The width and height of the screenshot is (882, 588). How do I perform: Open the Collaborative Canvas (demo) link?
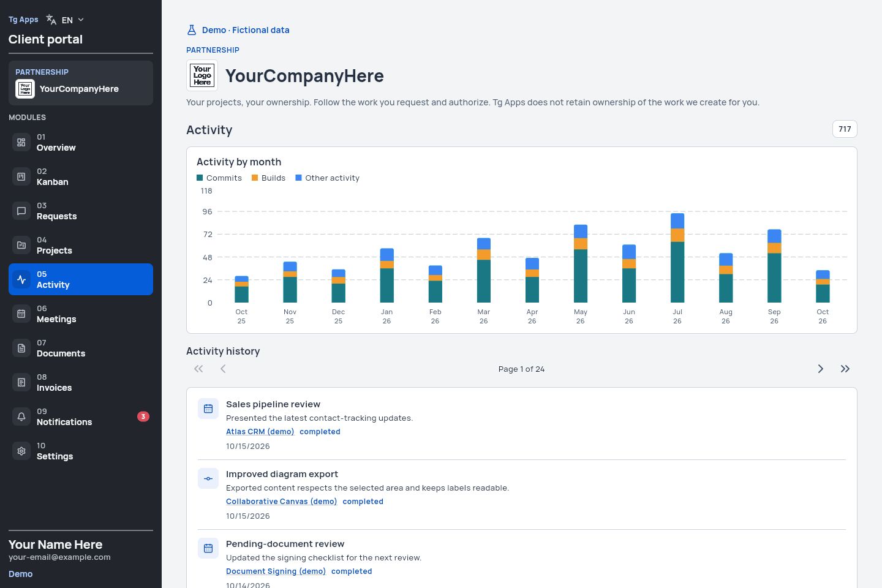click(281, 502)
